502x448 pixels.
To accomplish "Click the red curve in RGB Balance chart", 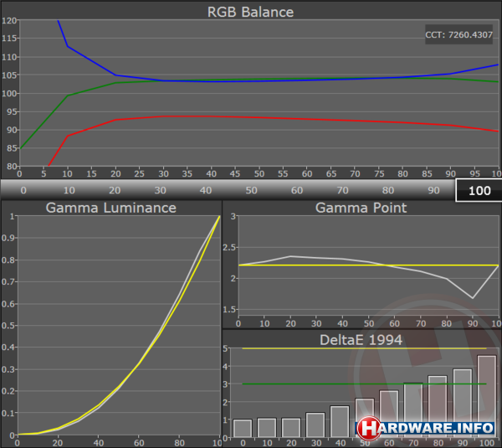I will pyautogui.click(x=259, y=117).
